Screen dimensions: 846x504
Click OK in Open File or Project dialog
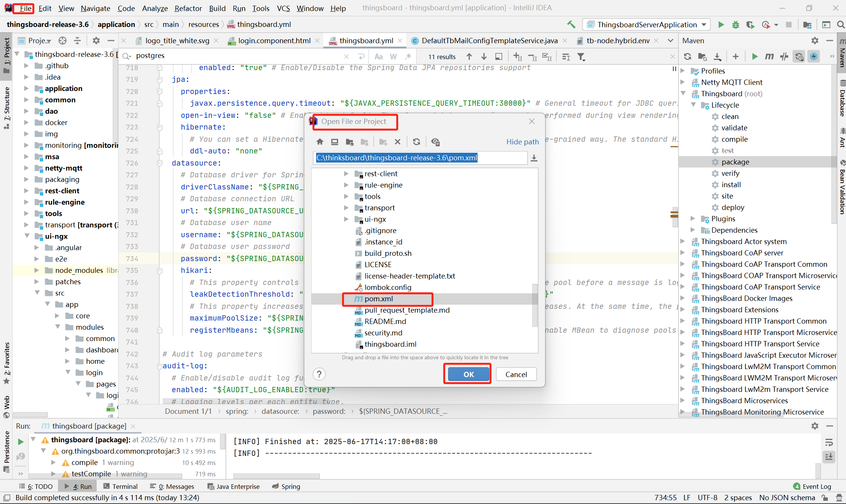468,374
